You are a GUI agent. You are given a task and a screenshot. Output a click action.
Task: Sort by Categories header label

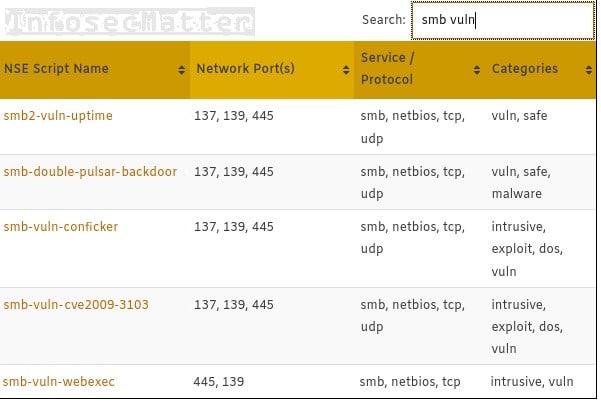(524, 69)
